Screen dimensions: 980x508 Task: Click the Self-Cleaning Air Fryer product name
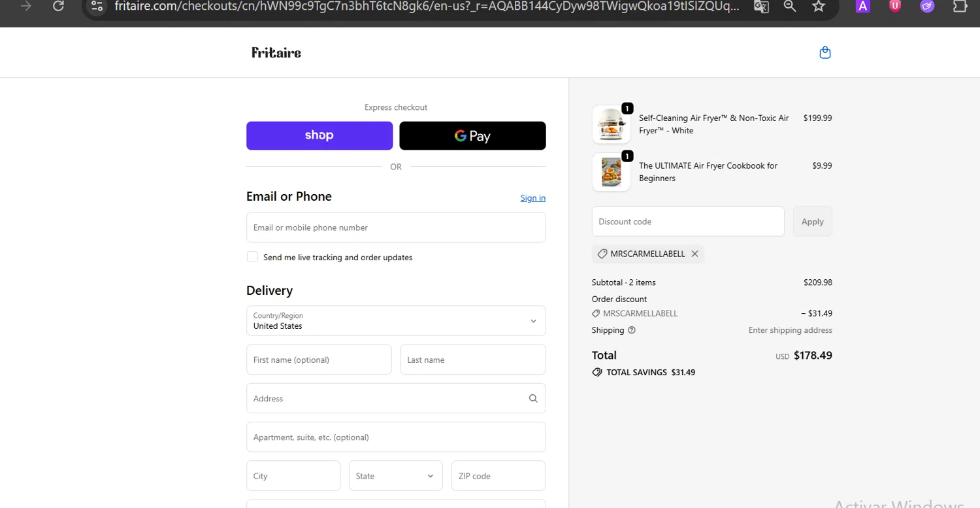click(x=713, y=124)
